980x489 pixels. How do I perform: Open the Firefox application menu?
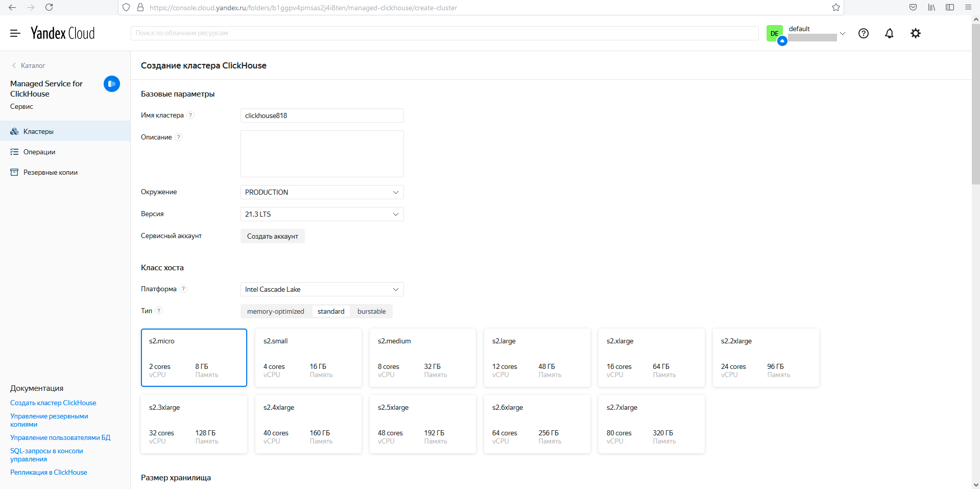[x=968, y=7]
